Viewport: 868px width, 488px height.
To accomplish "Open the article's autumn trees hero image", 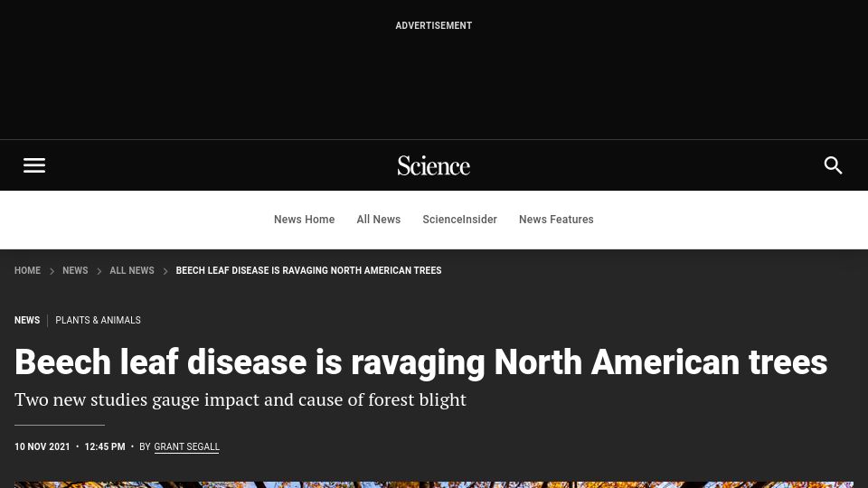I will (x=433, y=484).
